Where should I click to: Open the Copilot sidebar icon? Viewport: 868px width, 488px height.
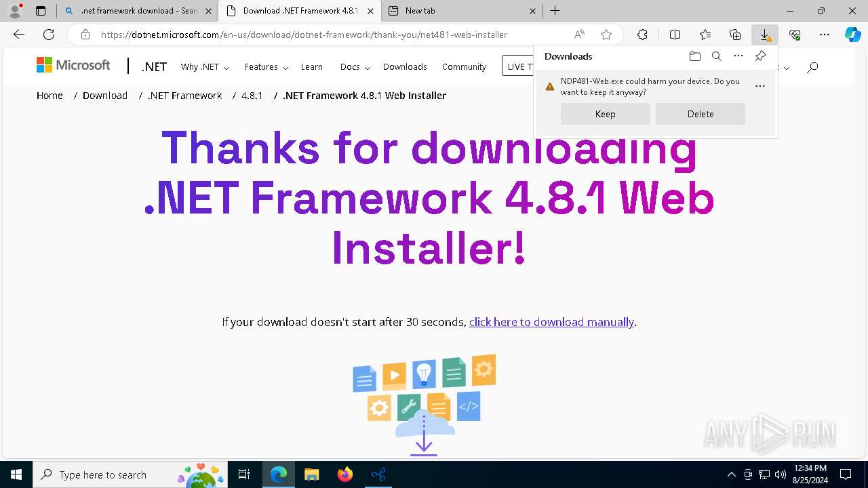(x=852, y=35)
